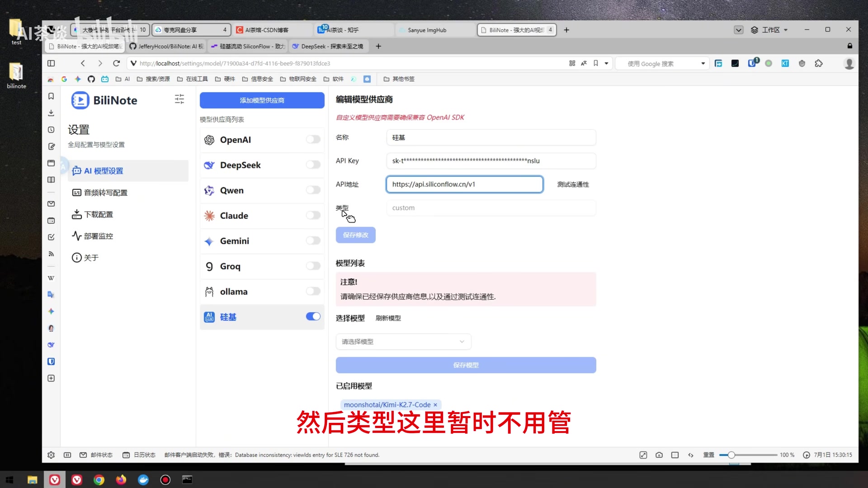This screenshot has width=868, height=488.
Task: Click the bookmark page icon in address bar
Action: [596, 63]
